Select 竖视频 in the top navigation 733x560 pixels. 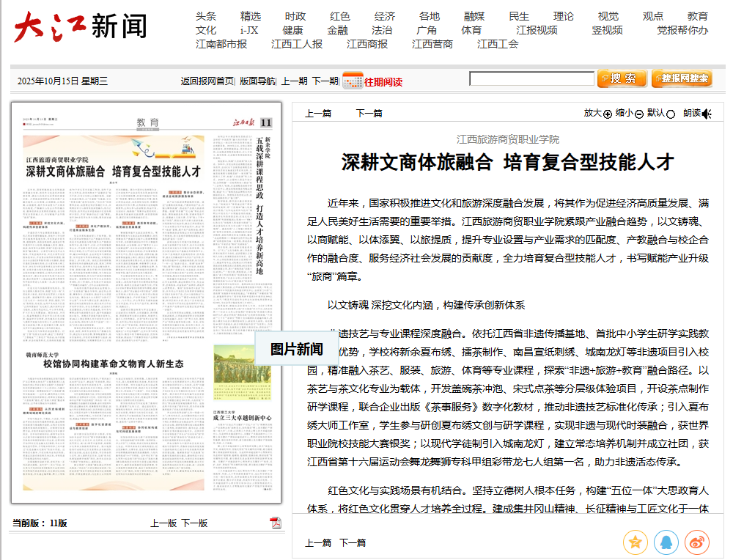pos(607,30)
